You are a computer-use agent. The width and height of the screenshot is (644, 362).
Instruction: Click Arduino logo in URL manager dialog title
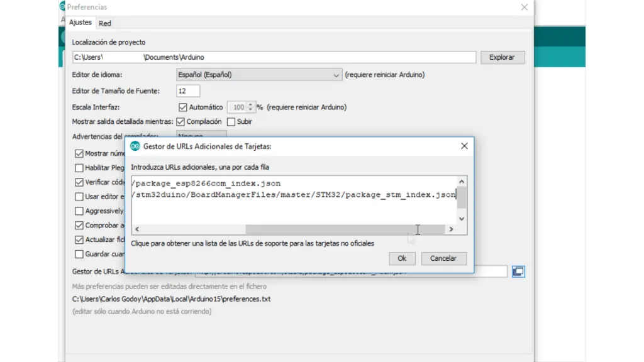(135, 146)
